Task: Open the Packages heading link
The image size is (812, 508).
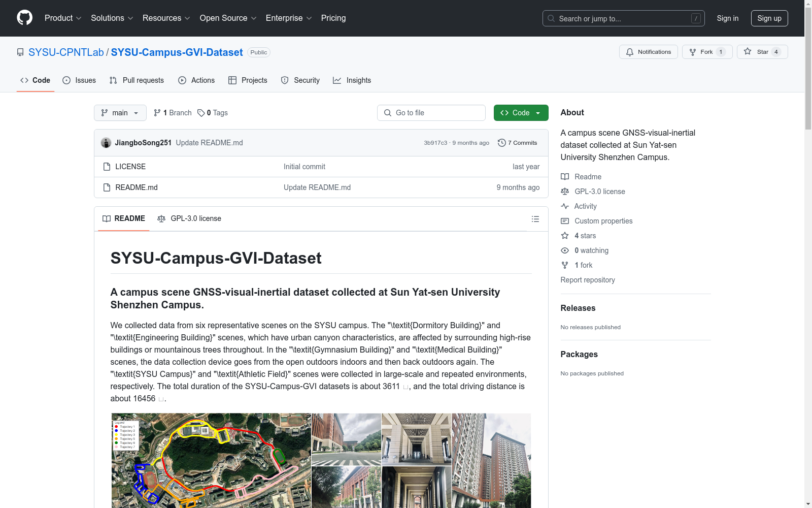Action: click(x=579, y=354)
